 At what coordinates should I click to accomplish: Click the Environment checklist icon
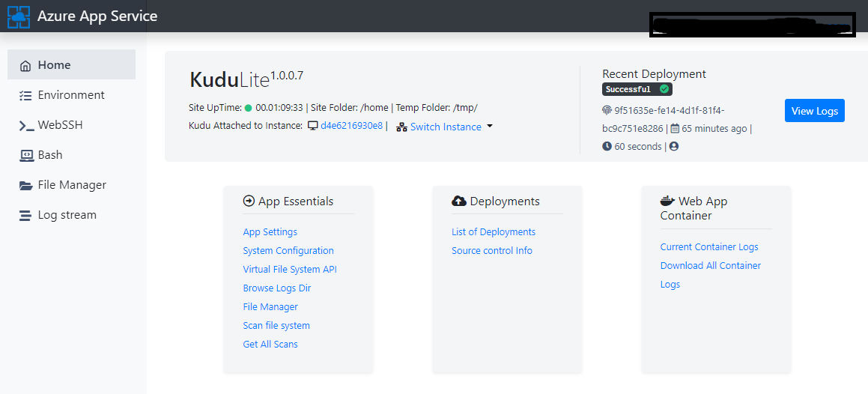25,95
